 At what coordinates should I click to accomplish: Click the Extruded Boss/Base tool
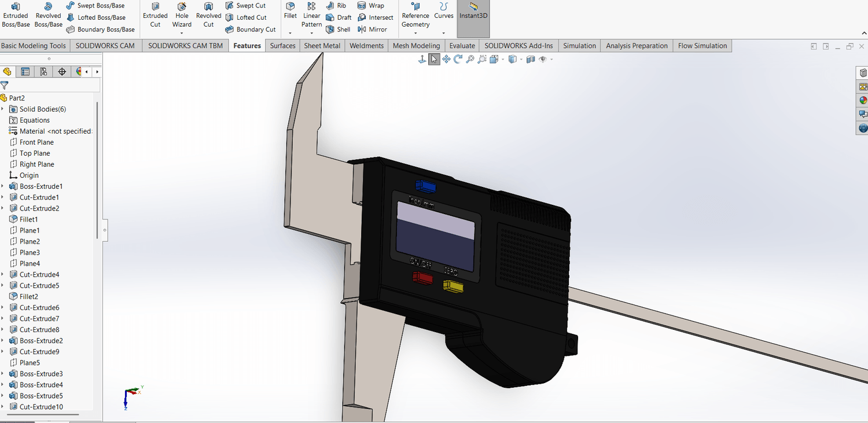[16, 15]
